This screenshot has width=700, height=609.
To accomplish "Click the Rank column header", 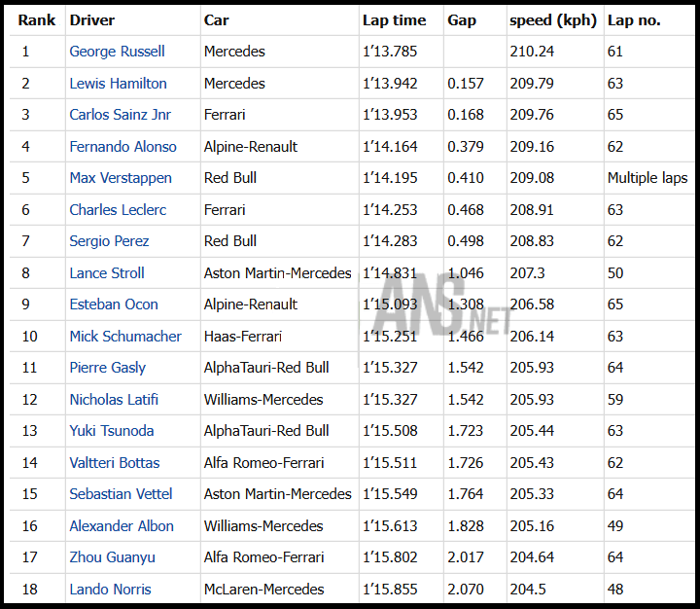I will (37, 20).
